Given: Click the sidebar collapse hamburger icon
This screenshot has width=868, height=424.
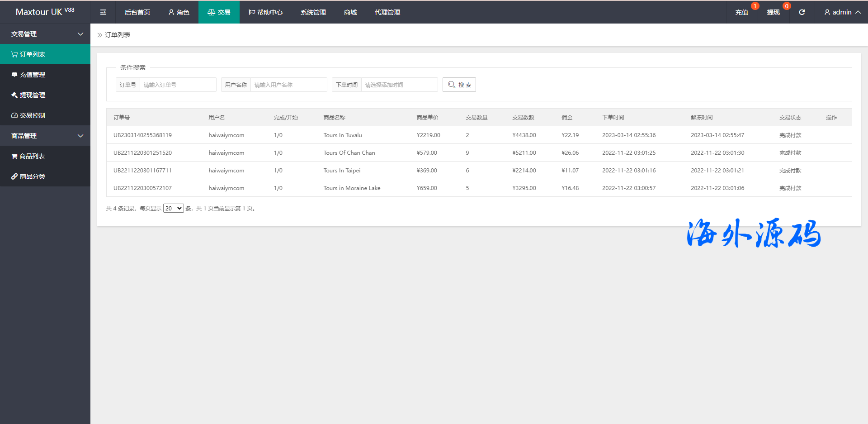Looking at the screenshot, I should click(103, 12).
